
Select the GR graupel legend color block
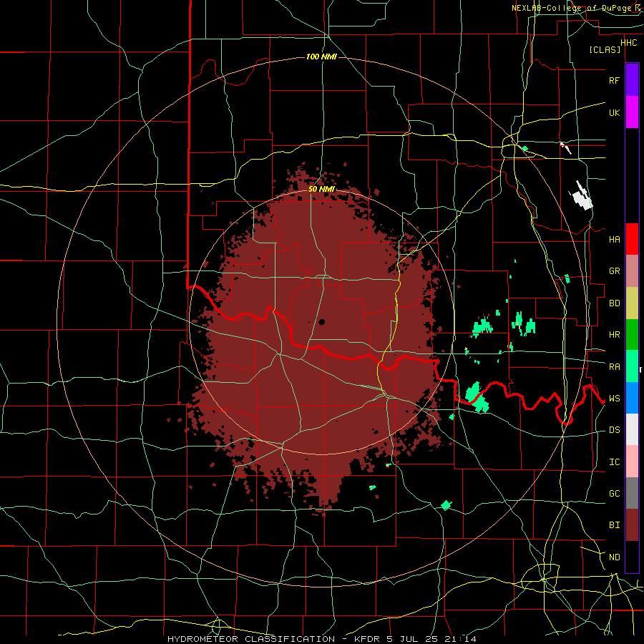coord(632,270)
